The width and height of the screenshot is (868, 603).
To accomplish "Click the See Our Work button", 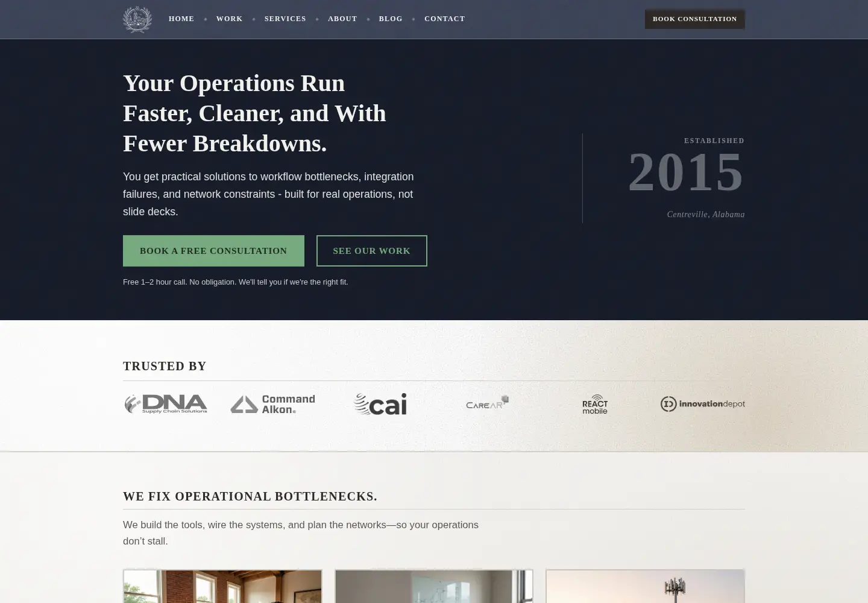I will 372,251.
